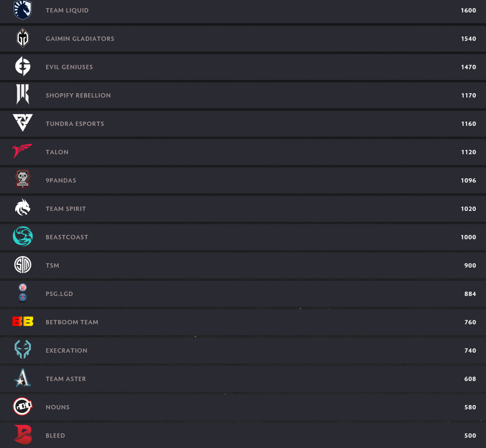Click Team Spirit's 1020 points value
This screenshot has width=486, height=448.
pyautogui.click(x=468, y=209)
